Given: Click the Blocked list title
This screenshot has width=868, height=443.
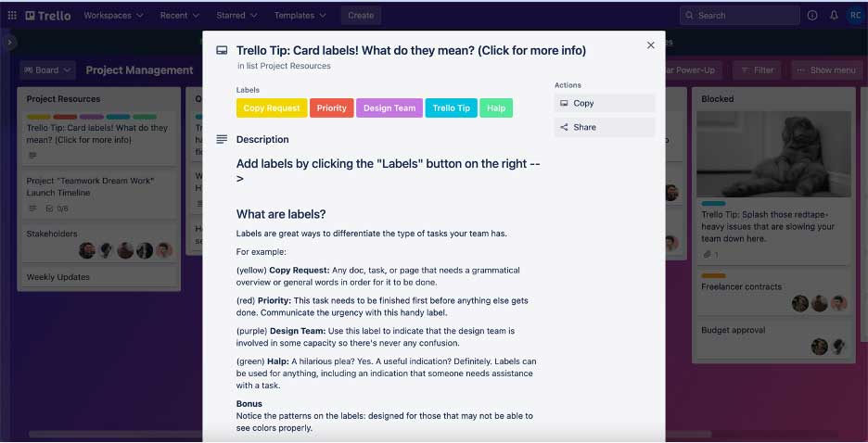Looking at the screenshot, I should point(718,99).
